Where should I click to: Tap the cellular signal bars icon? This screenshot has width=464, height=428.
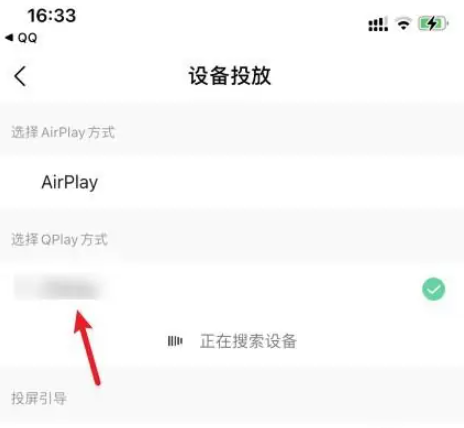(378, 24)
